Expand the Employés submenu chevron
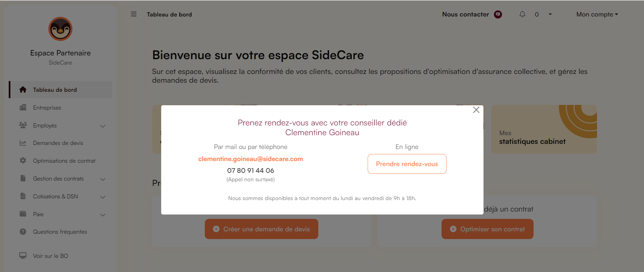Image resolution: width=644 pixels, height=272 pixels. coord(103,126)
